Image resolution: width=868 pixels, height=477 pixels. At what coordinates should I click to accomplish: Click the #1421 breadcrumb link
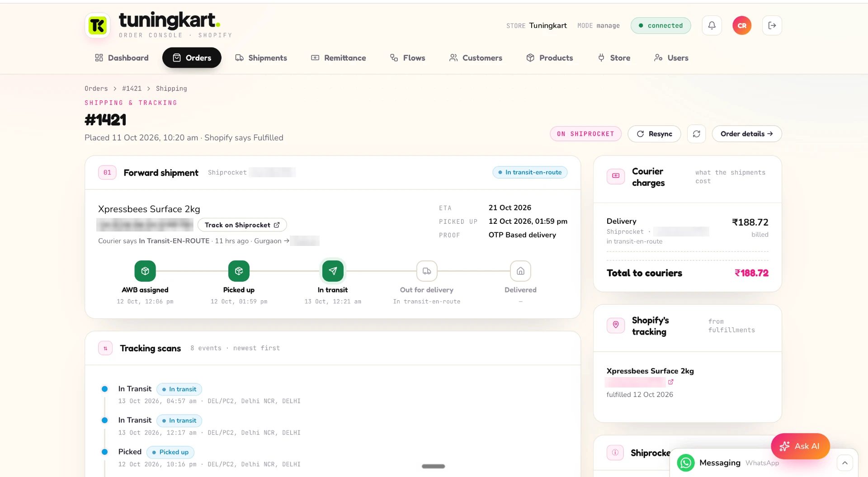(132, 89)
